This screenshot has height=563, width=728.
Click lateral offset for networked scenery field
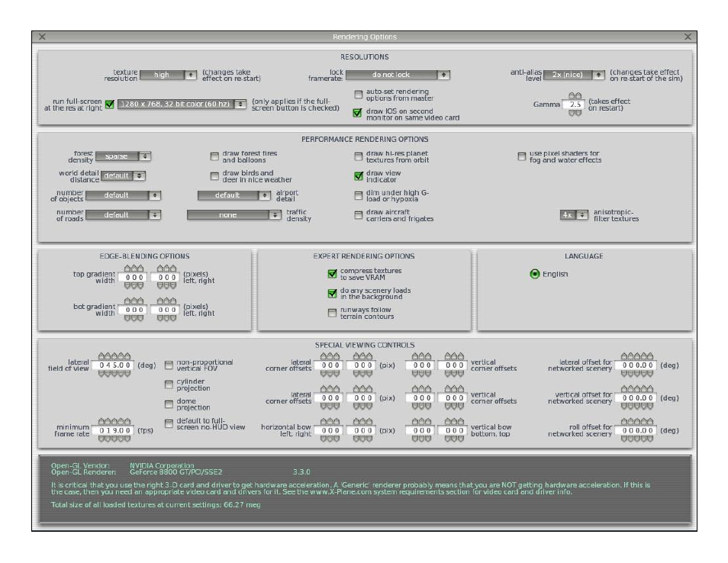tap(637, 365)
